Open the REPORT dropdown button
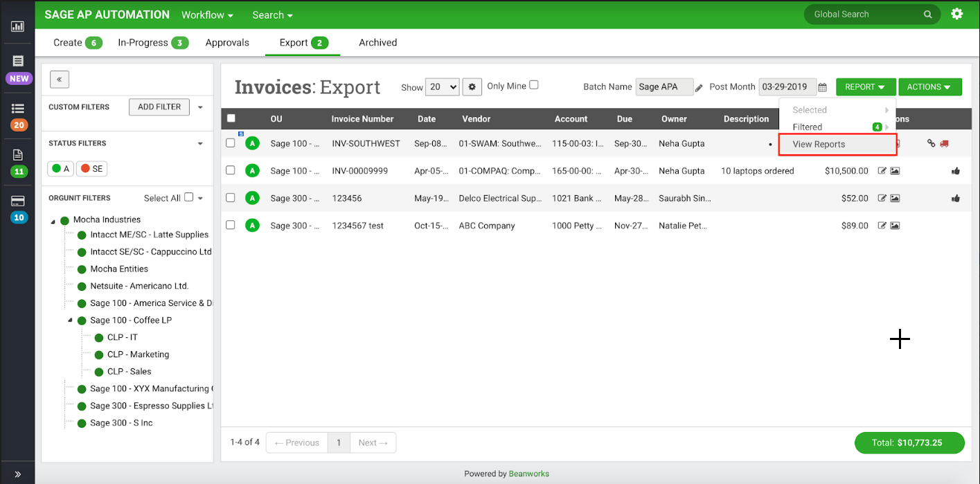 [x=866, y=87]
